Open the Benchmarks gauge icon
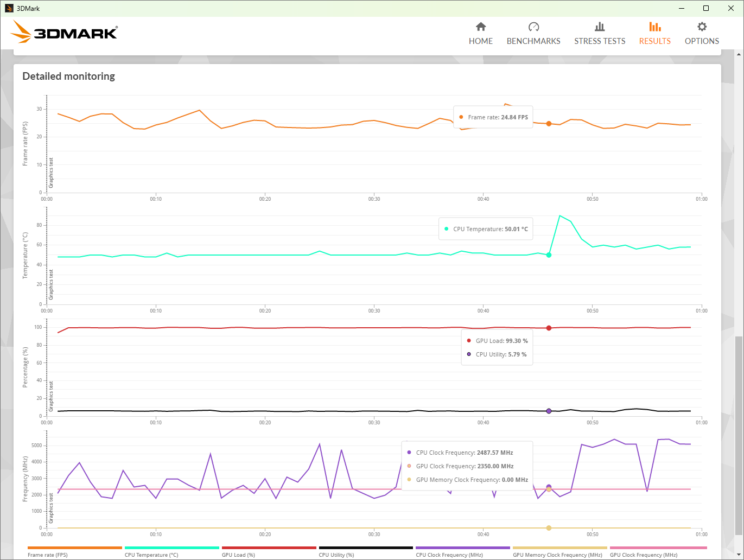The width and height of the screenshot is (744, 560). (533, 27)
